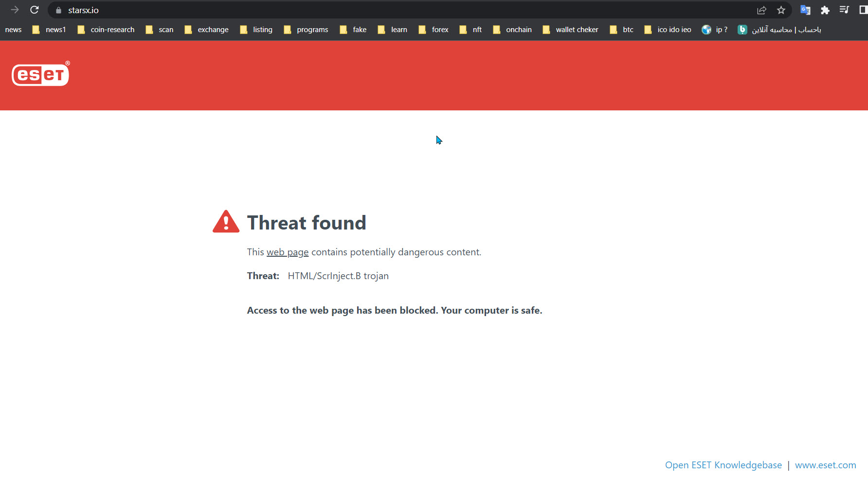This screenshot has width=868, height=478.
Task: Click the browser forward arrow
Action: pos(15,10)
